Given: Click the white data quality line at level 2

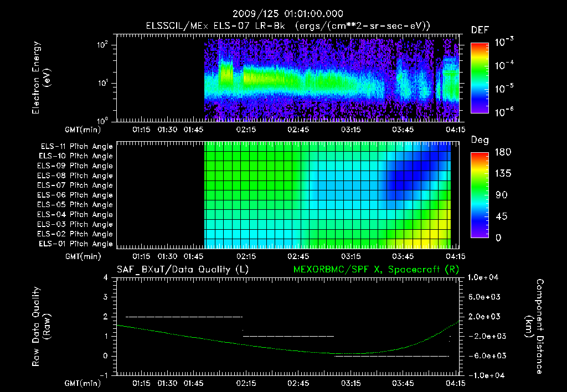Looking at the screenshot, I should [x=184, y=317].
